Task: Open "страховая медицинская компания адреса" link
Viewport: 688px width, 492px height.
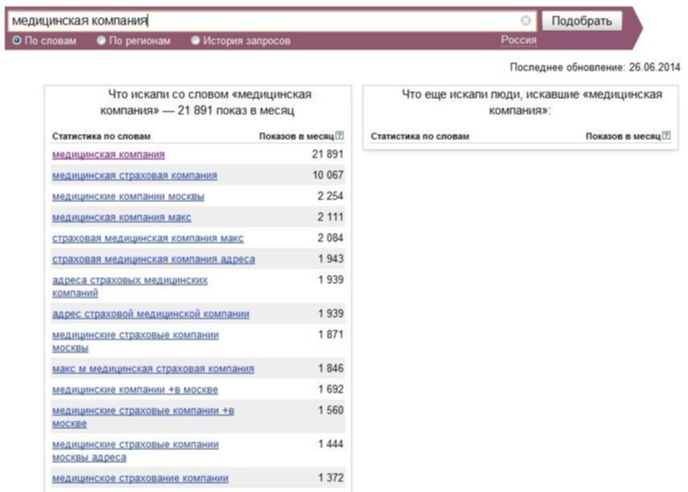Action: (x=154, y=259)
